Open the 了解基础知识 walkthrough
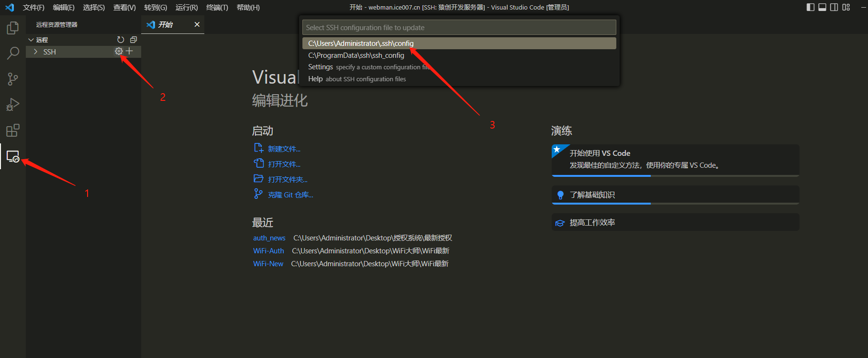Screen dimensions: 868x358 point(675,195)
